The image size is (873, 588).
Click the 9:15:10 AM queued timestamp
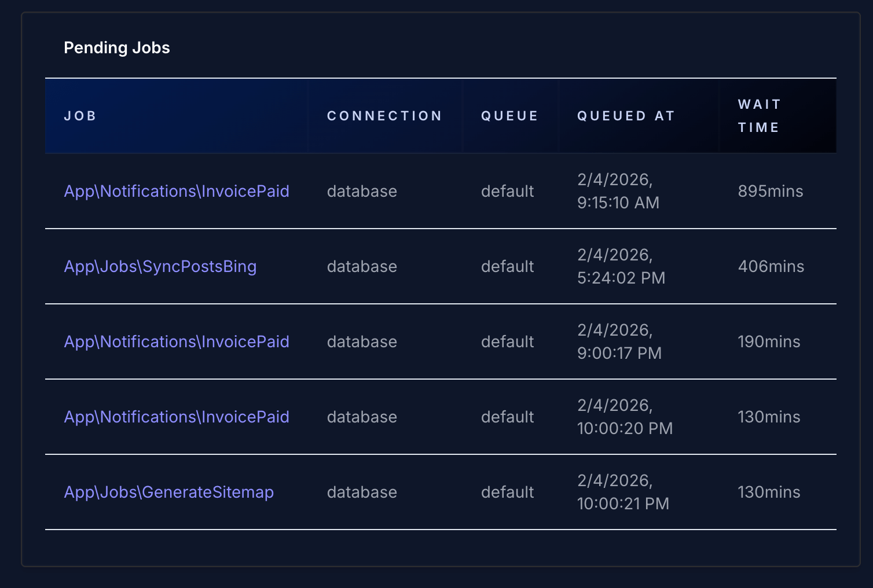(618, 203)
